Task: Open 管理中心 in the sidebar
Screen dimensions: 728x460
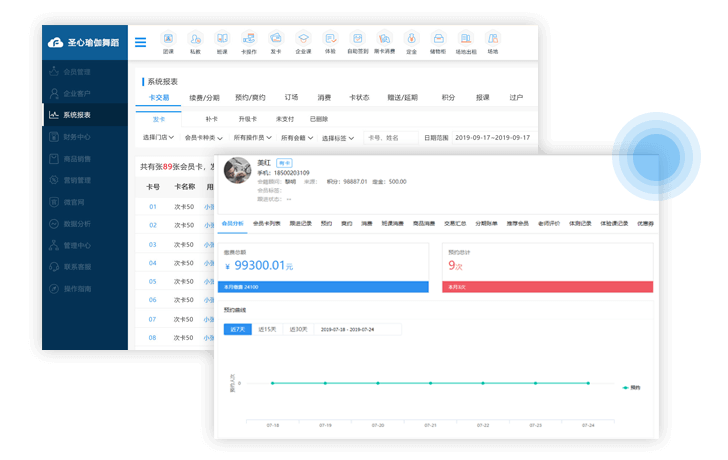Action: pos(84,245)
